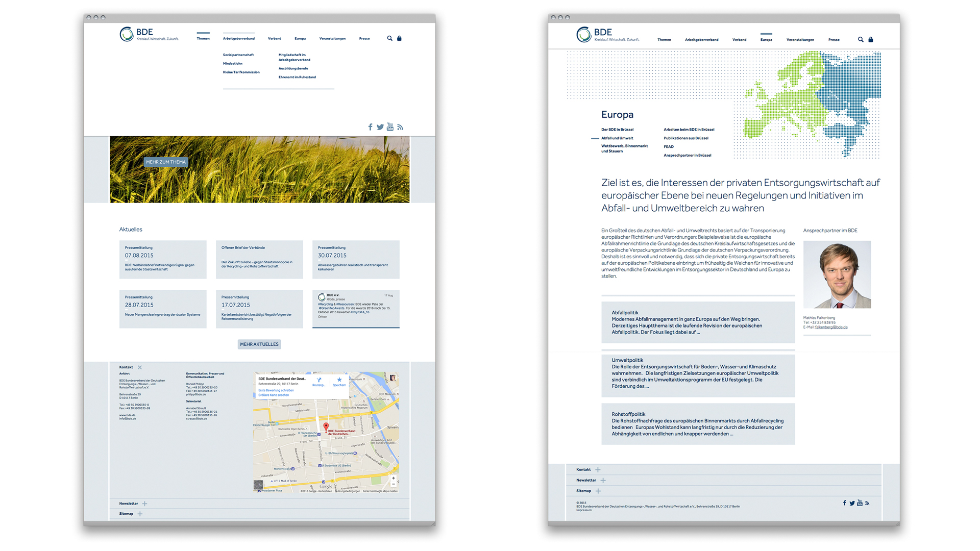This screenshot has width=980, height=551.
Task: Click the BDE logo in left window
Action: tap(149, 34)
